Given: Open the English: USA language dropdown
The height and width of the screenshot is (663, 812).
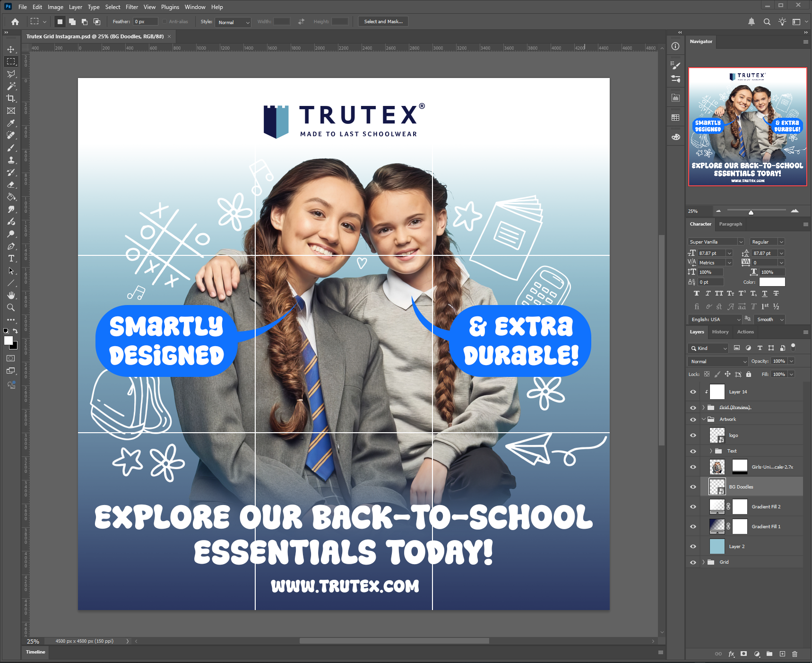Looking at the screenshot, I should point(715,320).
